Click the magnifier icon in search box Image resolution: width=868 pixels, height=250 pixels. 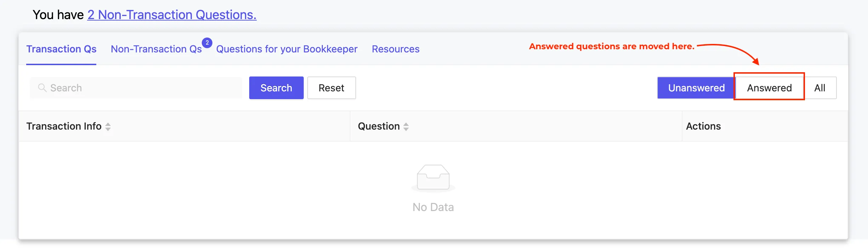(x=42, y=87)
